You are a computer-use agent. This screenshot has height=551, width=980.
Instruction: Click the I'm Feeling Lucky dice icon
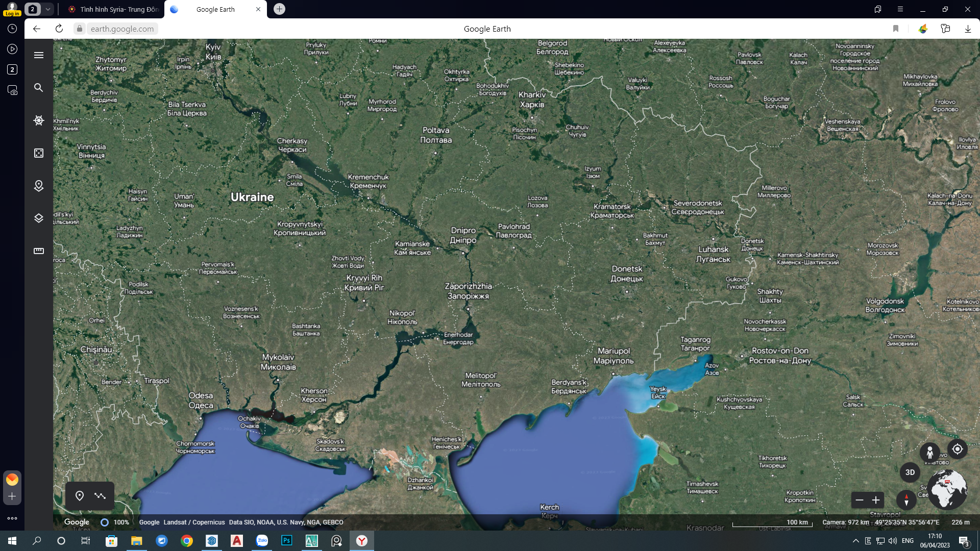39,153
